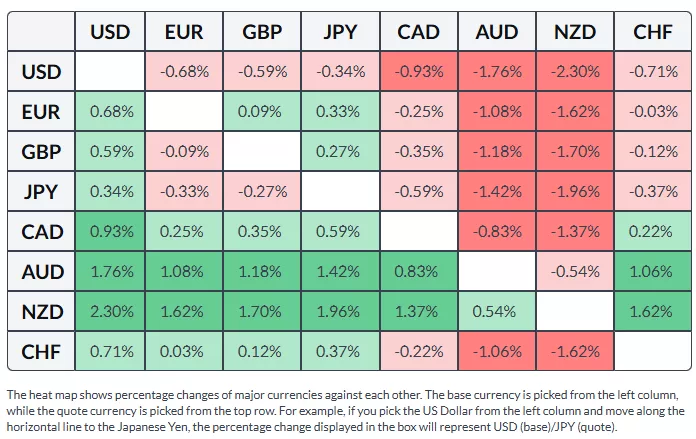Click the CAD row label
Viewport: 696px width, 439px height.
coord(41,232)
